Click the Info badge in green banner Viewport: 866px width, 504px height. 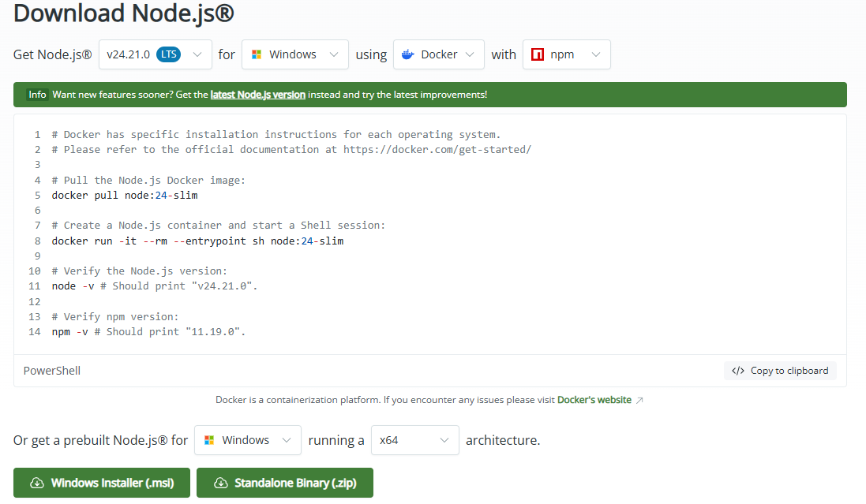click(37, 95)
